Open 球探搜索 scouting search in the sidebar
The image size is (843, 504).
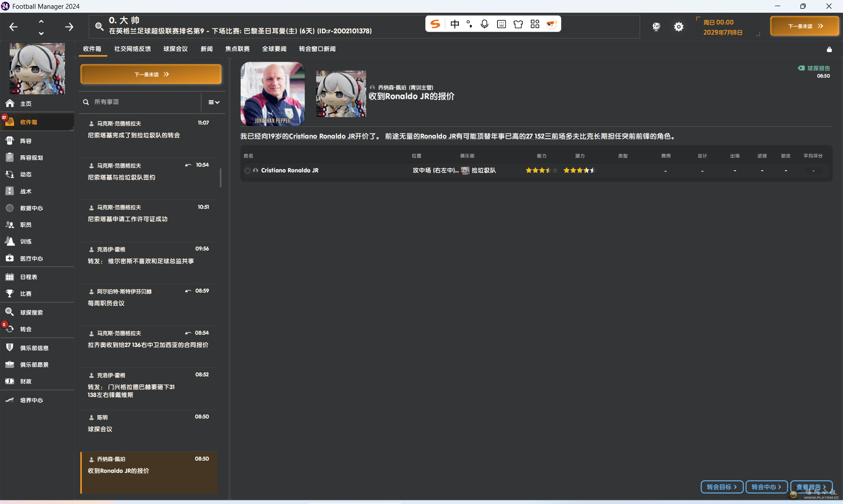click(31, 312)
